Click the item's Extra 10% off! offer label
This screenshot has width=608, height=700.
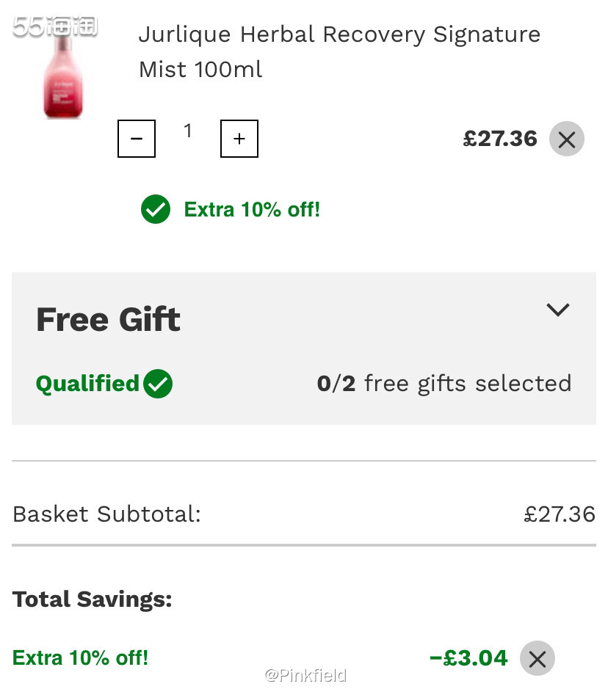pyautogui.click(x=252, y=209)
